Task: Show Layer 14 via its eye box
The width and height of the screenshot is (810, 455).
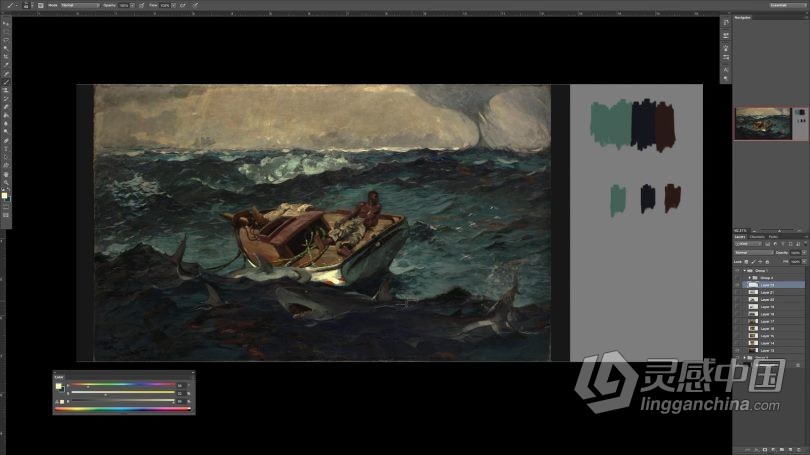Action: (737, 343)
